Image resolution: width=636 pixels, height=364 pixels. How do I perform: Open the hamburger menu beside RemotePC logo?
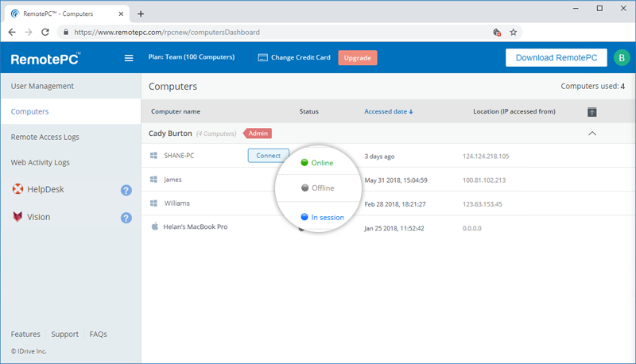click(x=129, y=58)
